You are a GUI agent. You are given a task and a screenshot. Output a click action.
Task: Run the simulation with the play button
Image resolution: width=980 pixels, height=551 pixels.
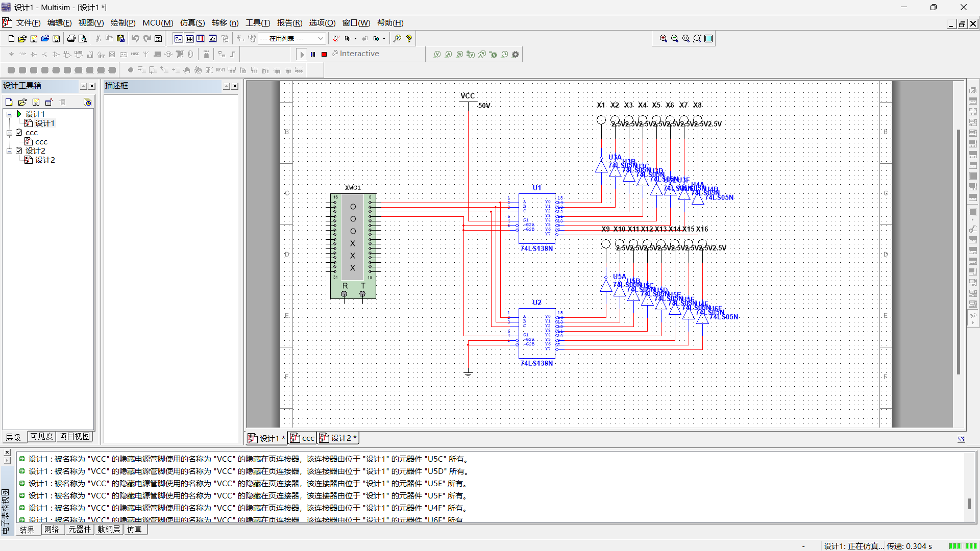(x=302, y=54)
